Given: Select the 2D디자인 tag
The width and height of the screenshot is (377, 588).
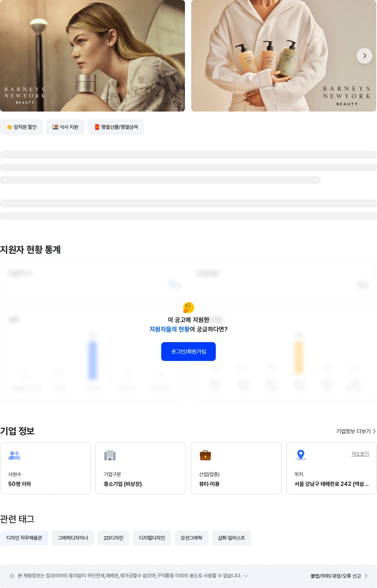Looking at the screenshot, I should click(x=113, y=538).
